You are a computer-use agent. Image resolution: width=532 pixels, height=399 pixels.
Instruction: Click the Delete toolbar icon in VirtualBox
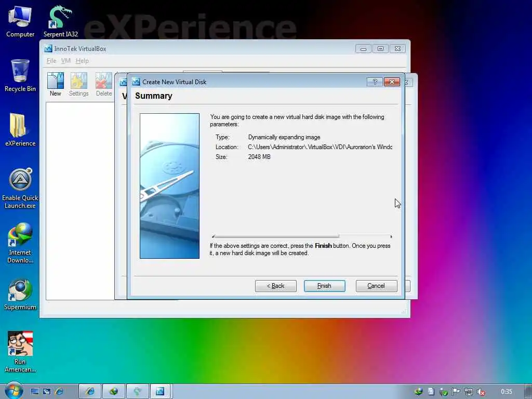click(x=104, y=85)
